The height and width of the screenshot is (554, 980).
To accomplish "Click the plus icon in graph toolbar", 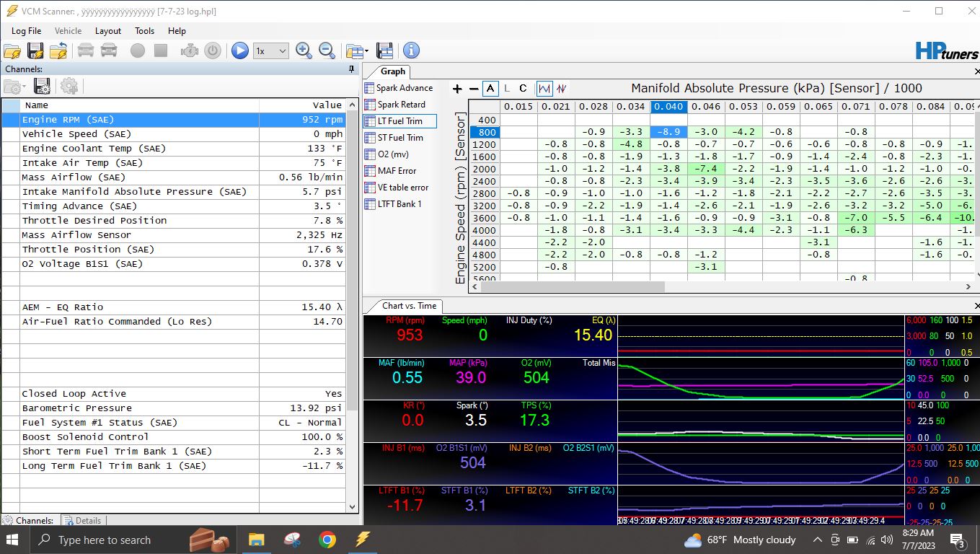I will point(457,89).
